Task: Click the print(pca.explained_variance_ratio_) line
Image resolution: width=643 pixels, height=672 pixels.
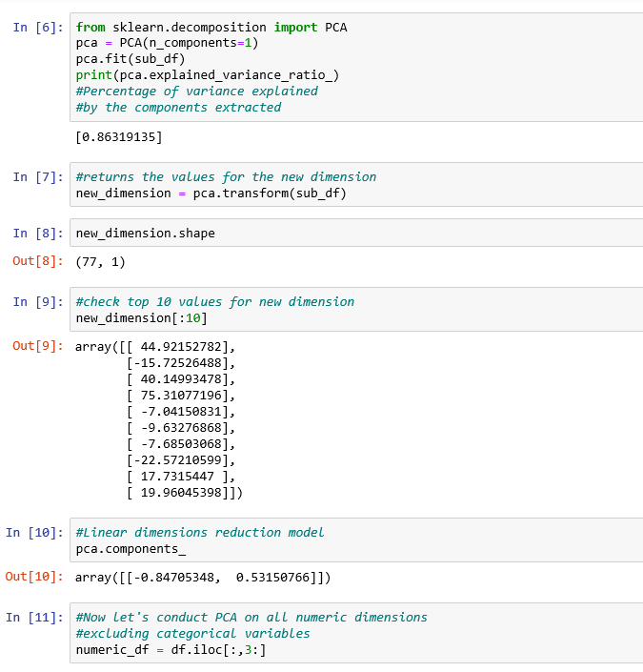Action: [x=208, y=75]
